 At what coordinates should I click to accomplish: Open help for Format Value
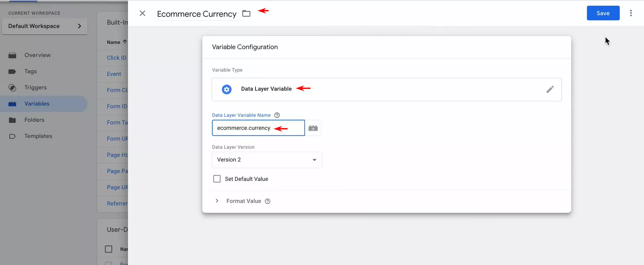click(267, 201)
